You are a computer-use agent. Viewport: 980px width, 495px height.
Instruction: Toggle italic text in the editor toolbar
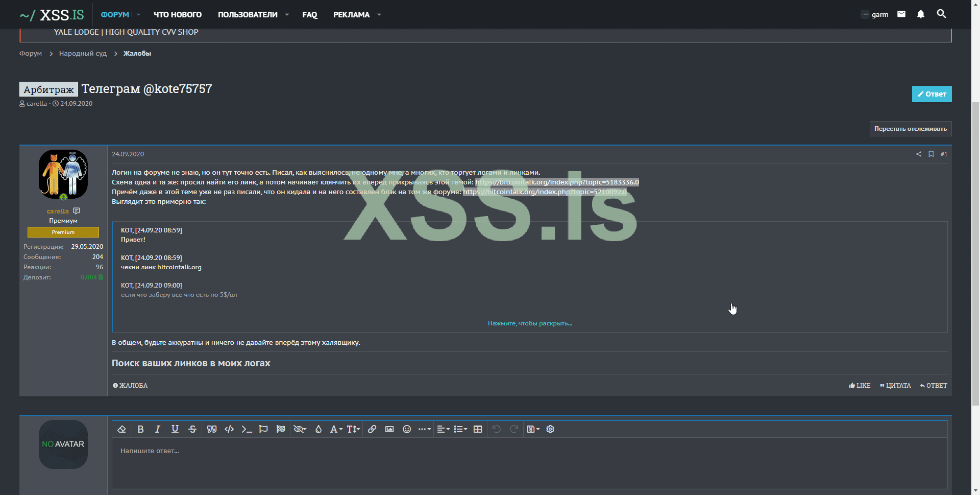[x=158, y=429]
